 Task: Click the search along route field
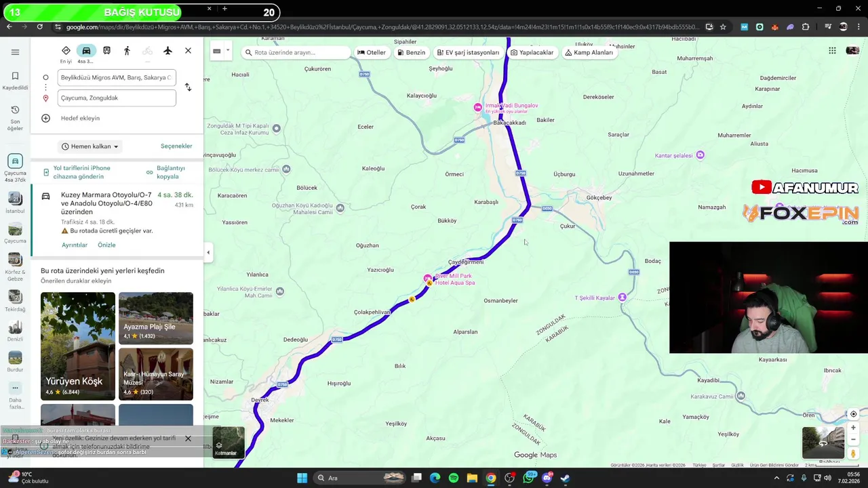pyautogui.click(x=296, y=52)
